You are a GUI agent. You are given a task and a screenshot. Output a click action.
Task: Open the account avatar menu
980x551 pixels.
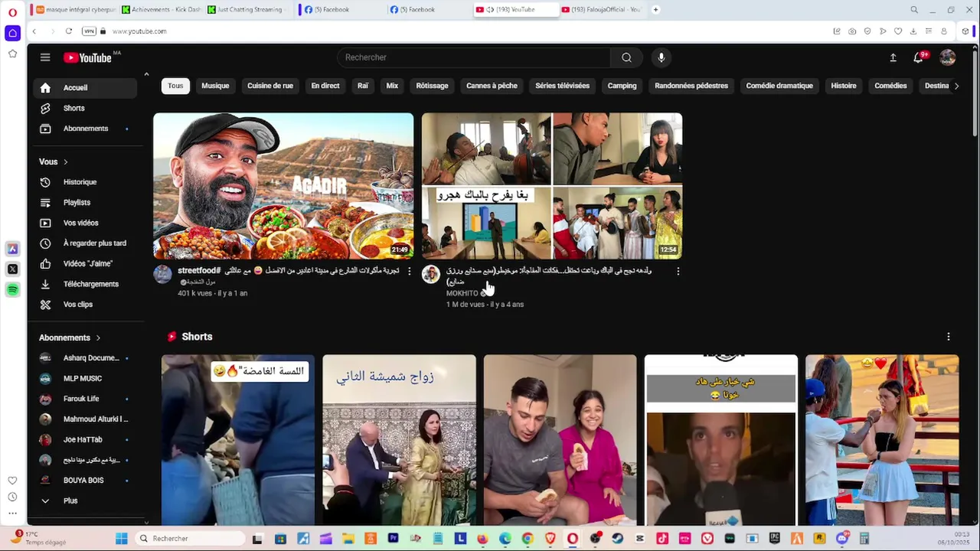point(948,57)
